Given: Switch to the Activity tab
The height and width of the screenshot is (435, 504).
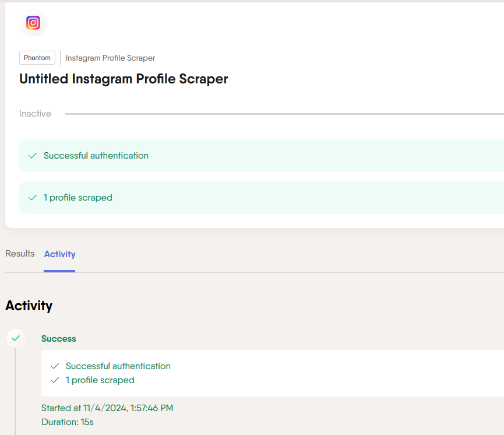Looking at the screenshot, I should (x=60, y=254).
